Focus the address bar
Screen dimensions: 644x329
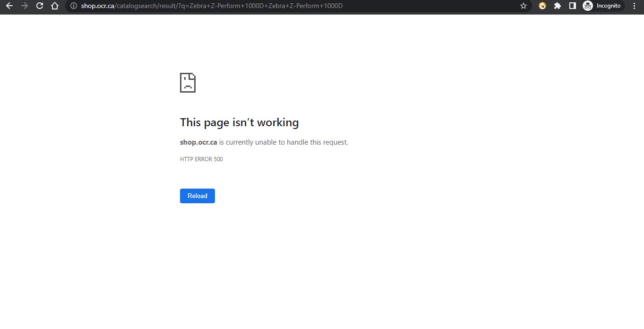point(283,6)
